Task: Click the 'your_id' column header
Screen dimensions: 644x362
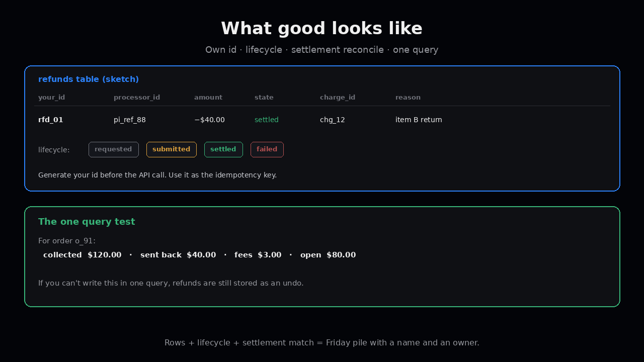Action: [x=51, y=98]
